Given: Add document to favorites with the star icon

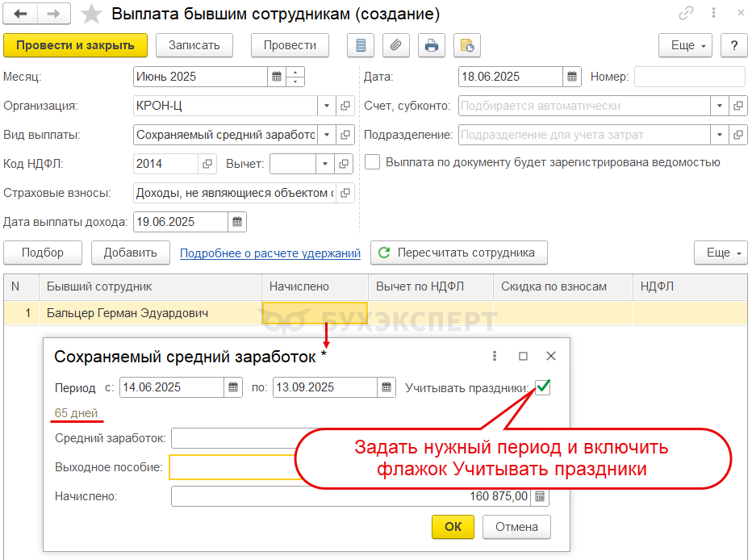Looking at the screenshot, I should 90,14.
